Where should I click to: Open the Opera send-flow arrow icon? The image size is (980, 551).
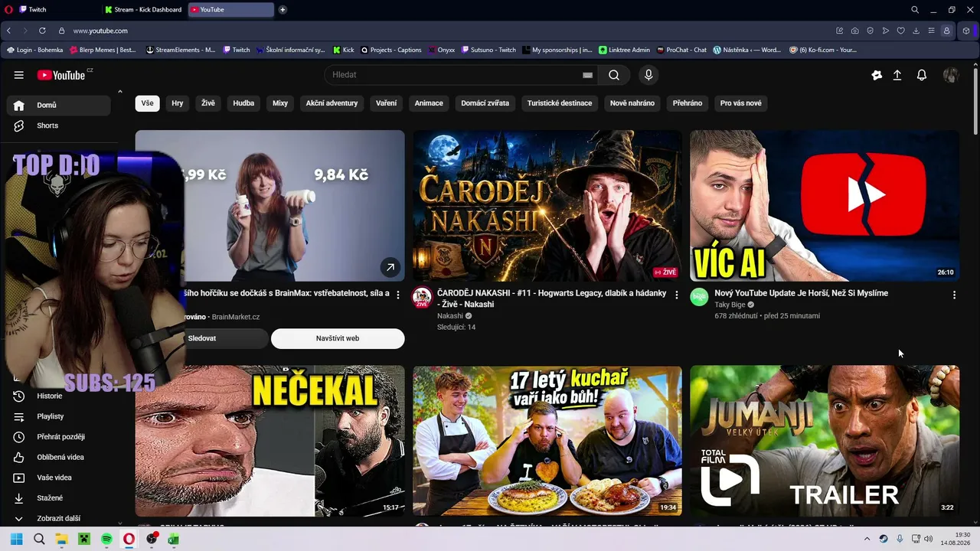[x=885, y=31]
